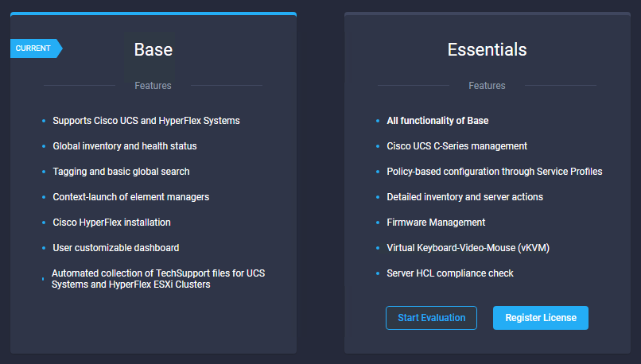Select the 'Cisco HyperFlex installation' feature
The width and height of the screenshot is (641, 364).
[111, 223]
